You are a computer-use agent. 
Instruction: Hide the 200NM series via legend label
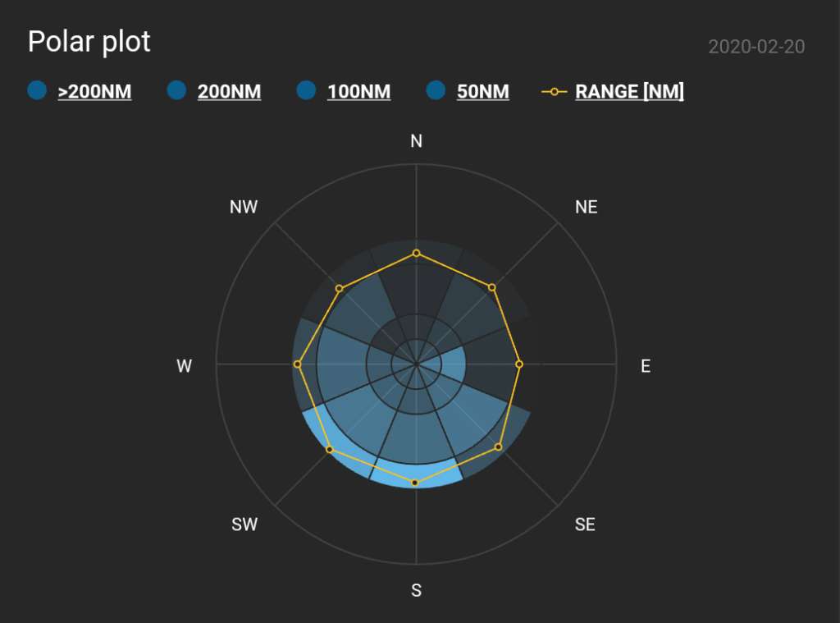229,91
